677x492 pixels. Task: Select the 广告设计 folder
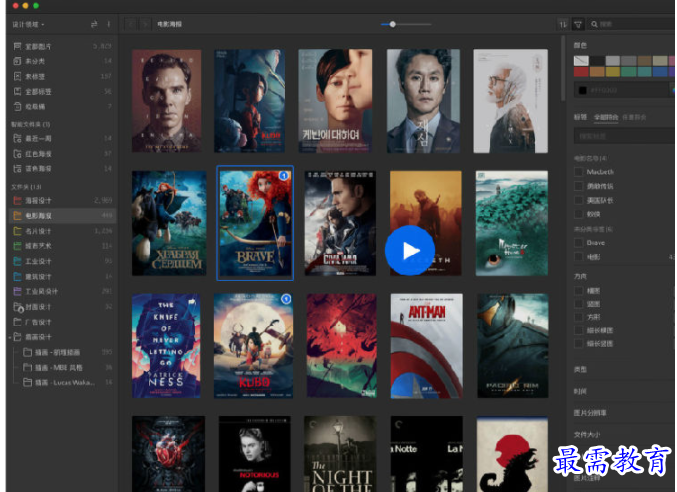click(x=62, y=322)
